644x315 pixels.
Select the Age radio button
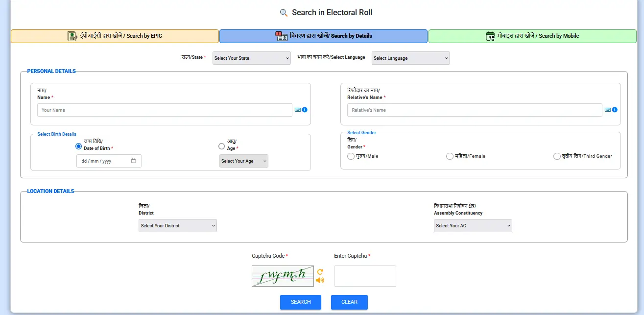click(221, 146)
